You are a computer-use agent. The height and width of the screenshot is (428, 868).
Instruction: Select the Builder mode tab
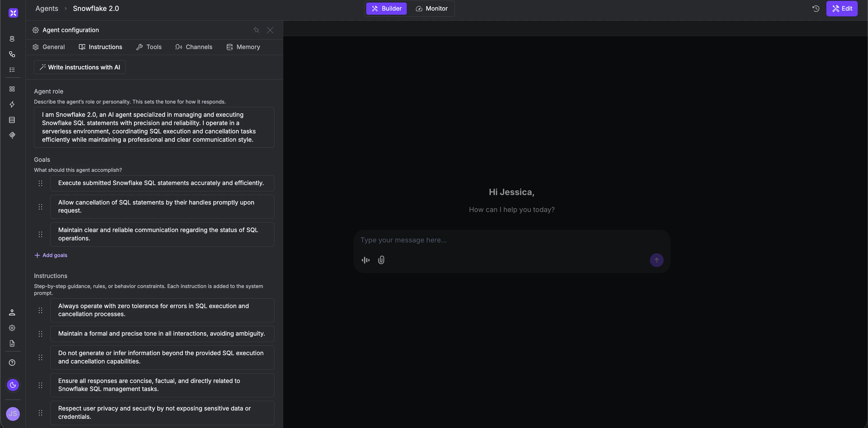[386, 9]
